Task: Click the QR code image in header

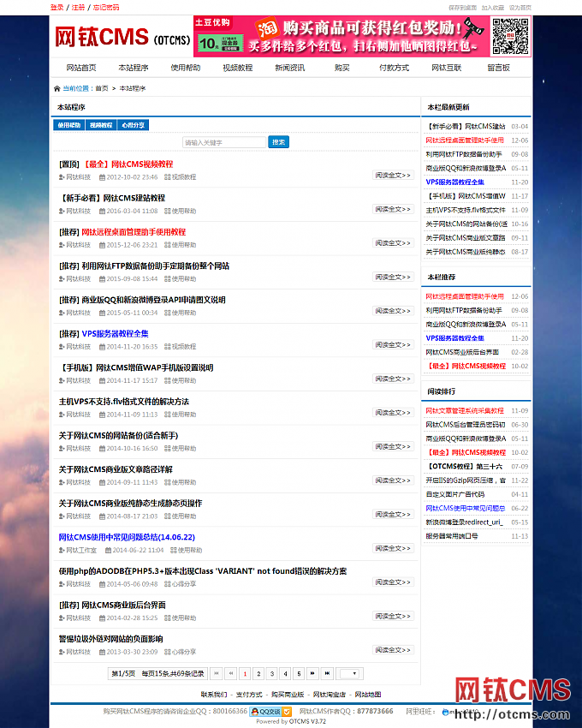Action: point(510,37)
